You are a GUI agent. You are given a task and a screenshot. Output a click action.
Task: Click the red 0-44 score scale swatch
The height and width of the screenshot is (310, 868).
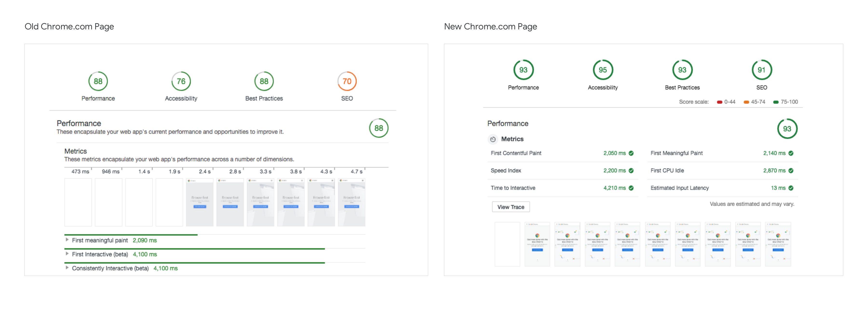pos(719,102)
